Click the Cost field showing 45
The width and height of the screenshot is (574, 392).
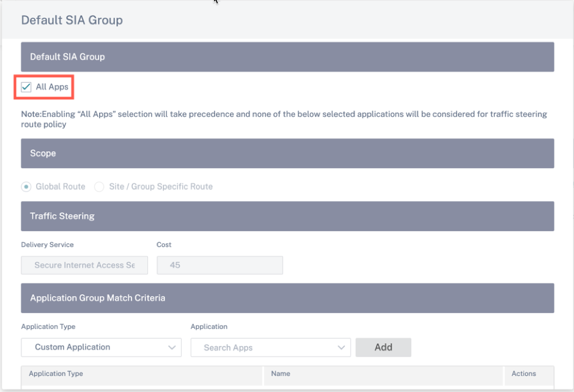click(x=219, y=265)
